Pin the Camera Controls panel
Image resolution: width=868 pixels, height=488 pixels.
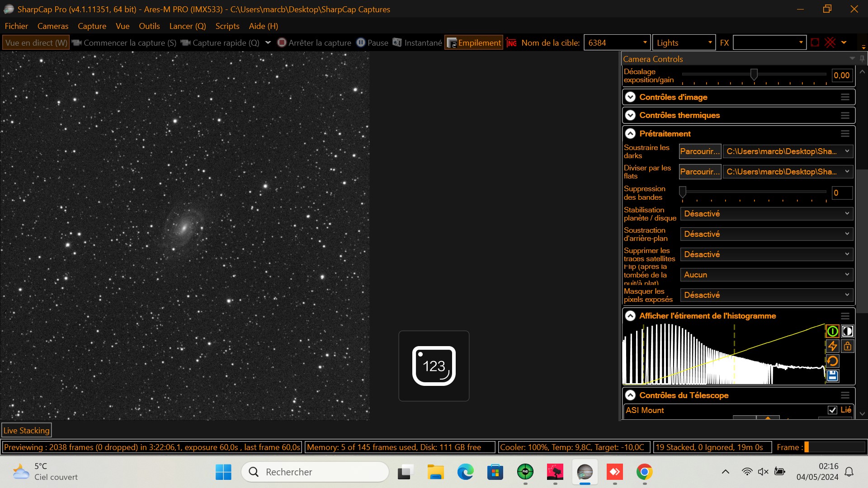(x=862, y=59)
